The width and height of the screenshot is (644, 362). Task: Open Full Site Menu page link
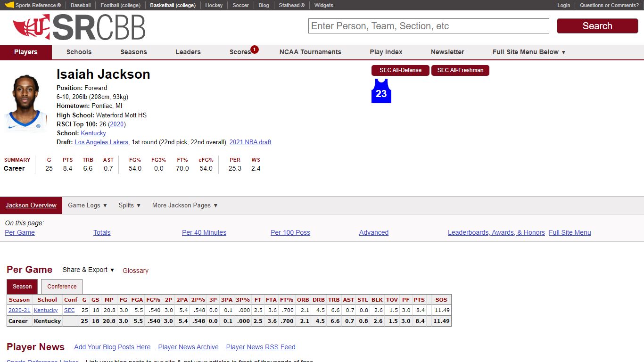(x=570, y=232)
